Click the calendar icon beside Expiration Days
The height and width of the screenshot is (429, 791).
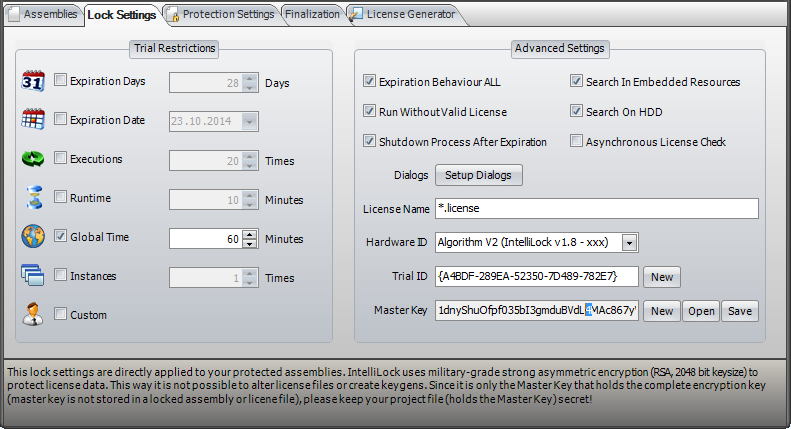click(32, 81)
